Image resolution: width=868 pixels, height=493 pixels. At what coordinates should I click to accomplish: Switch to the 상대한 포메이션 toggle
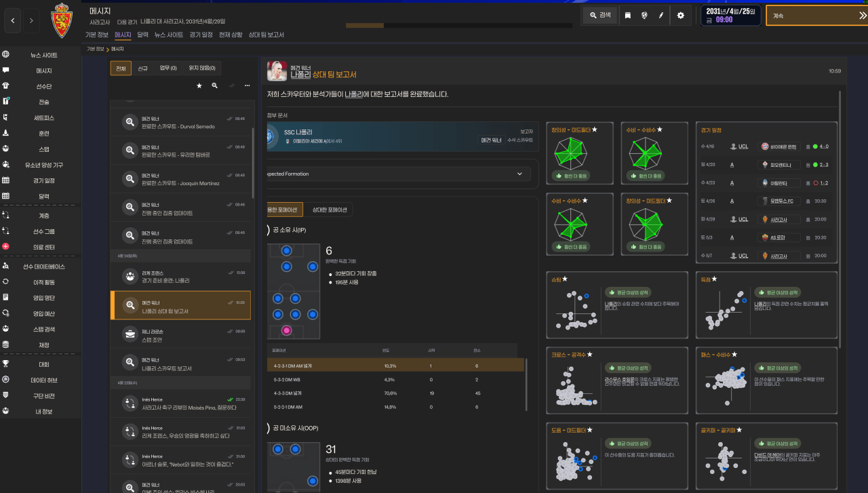pos(330,210)
